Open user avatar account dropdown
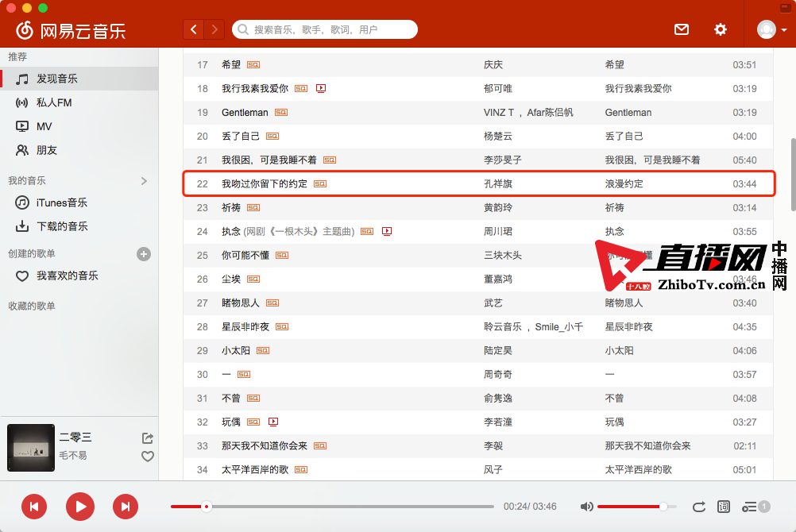This screenshot has height=532, width=796. coord(771,29)
